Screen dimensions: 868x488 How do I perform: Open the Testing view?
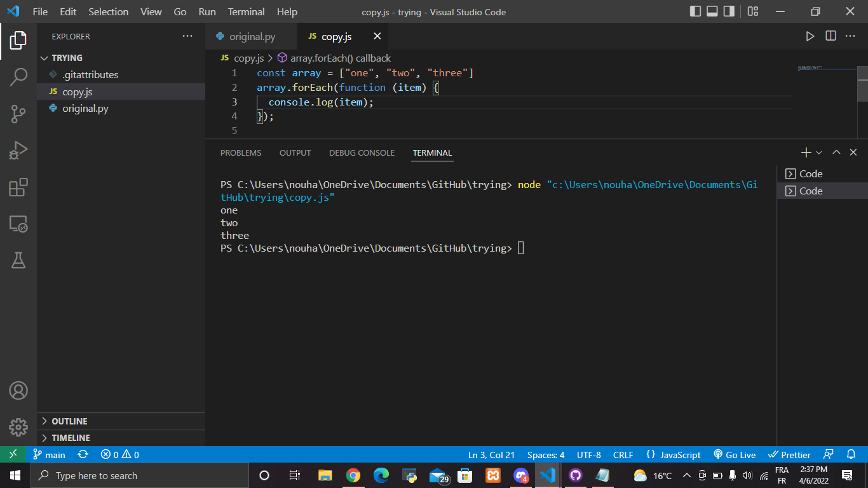(x=18, y=261)
